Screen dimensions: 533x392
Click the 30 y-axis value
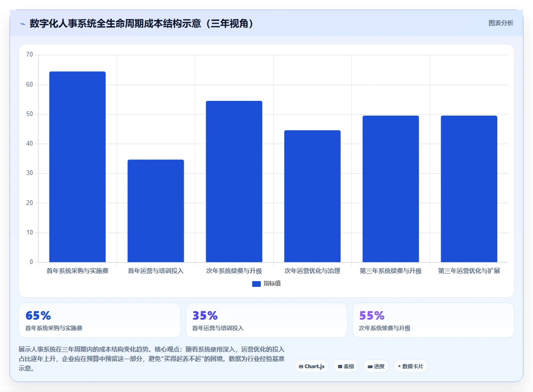pyautogui.click(x=30, y=173)
